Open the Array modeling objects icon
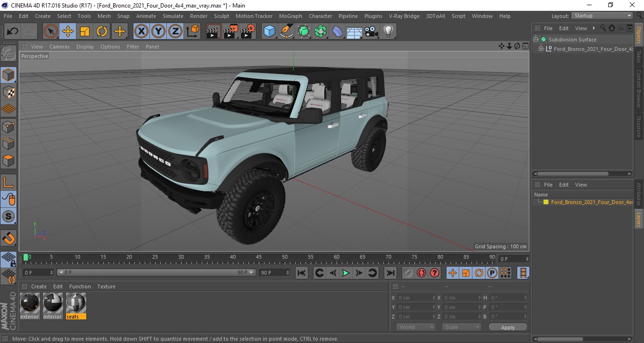This screenshot has width=644, height=343. [321, 32]
